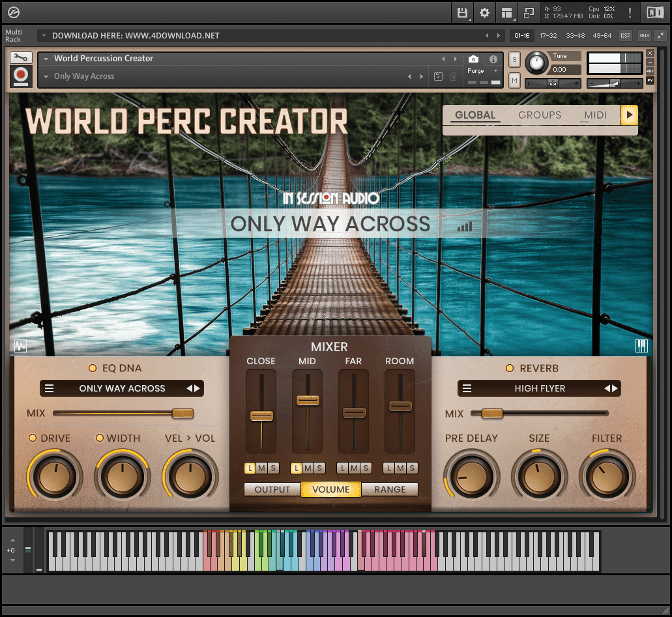Open the options gear settings
Screen dimensions: 672x617
[485, 13]
